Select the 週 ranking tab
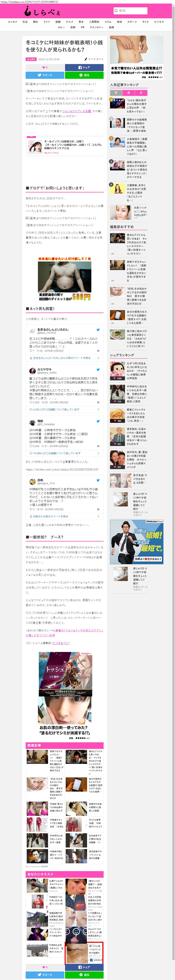The height and width of the screenshot is (980, 175). click(x=129, y=93)
